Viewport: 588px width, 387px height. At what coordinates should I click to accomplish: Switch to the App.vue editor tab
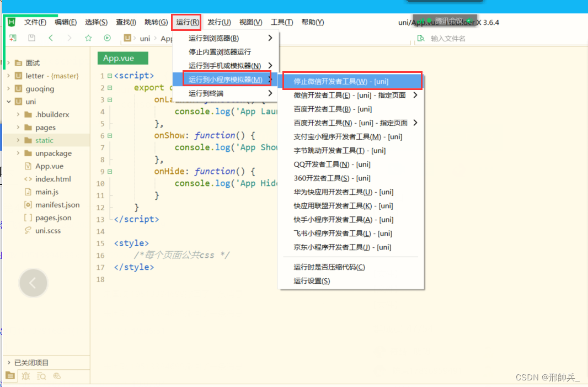[x=123, y=58]
